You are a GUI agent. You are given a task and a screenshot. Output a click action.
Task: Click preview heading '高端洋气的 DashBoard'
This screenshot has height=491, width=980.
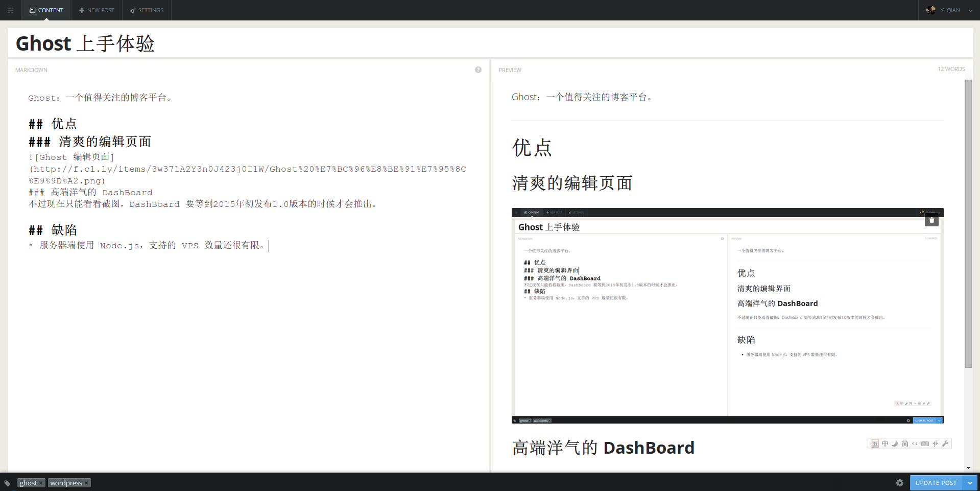pyautogui.click(x=603, y=448)
